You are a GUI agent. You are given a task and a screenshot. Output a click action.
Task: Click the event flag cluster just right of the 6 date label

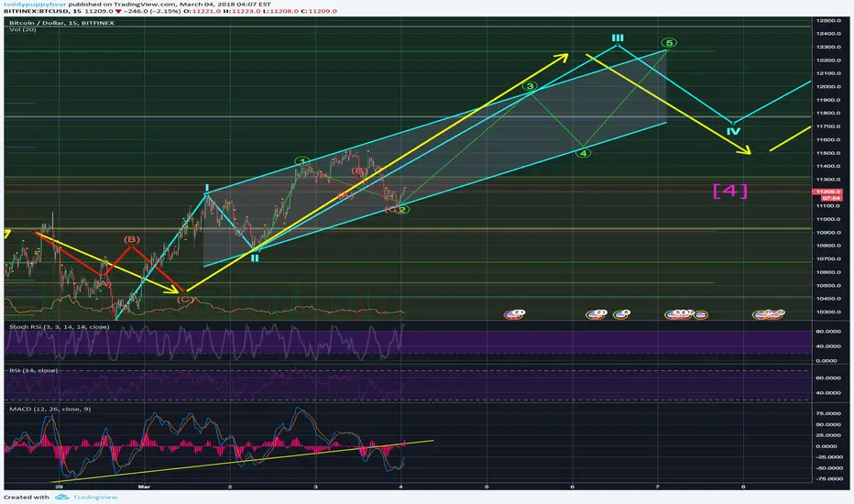tap(596, 314)
